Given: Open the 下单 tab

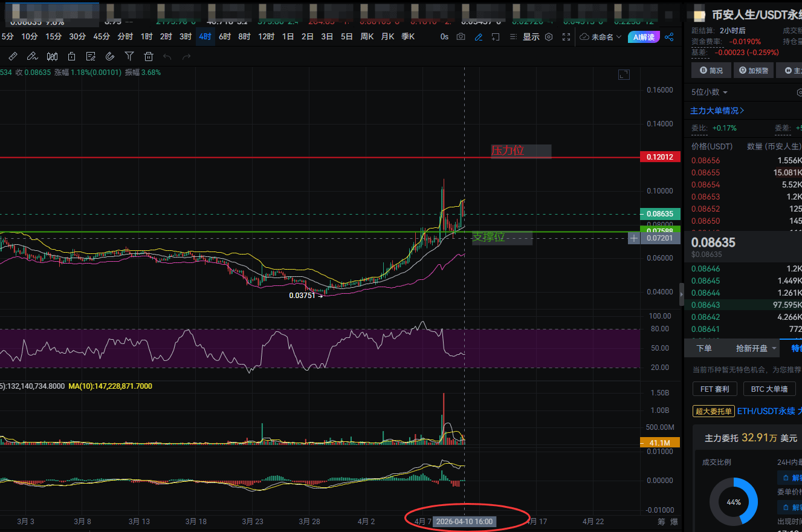Looking at the screenshot, I should tap(704, 348).
